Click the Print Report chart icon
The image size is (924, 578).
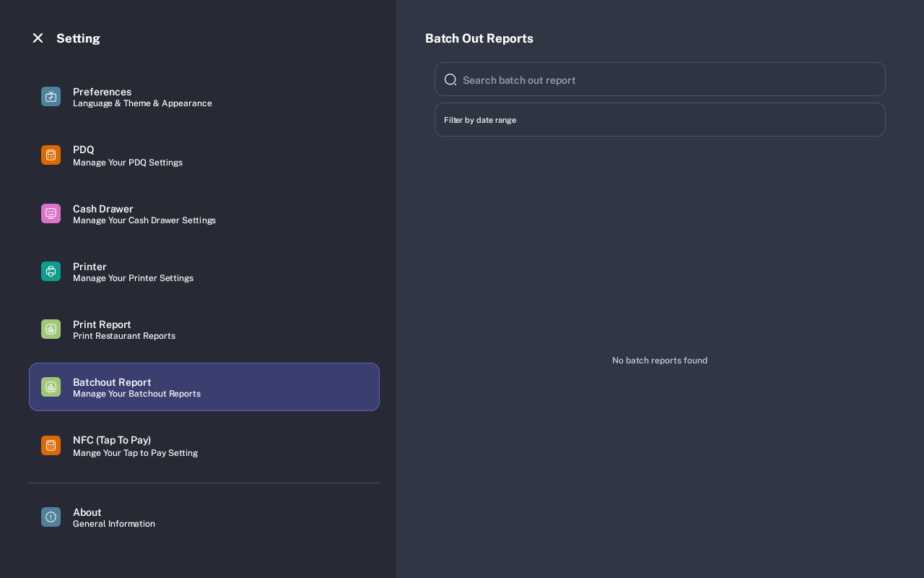tap(51, 329)
